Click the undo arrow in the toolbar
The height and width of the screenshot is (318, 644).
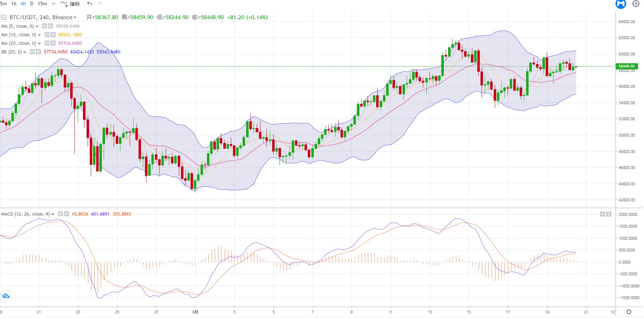pyautogui.click(x=90, y=4)
